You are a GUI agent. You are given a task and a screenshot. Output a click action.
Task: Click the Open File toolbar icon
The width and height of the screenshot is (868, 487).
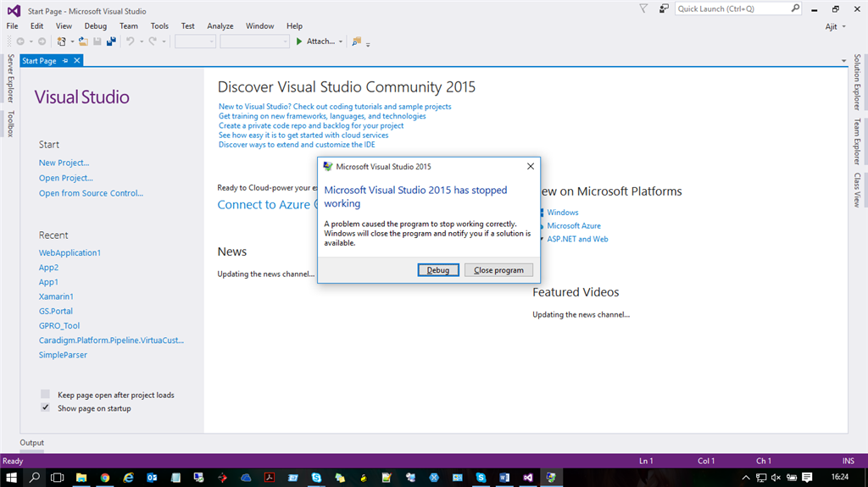tap(83, 42)
